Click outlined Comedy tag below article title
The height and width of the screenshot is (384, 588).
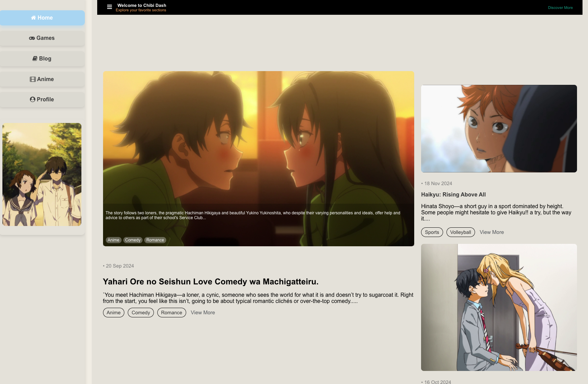pos(140,313)
